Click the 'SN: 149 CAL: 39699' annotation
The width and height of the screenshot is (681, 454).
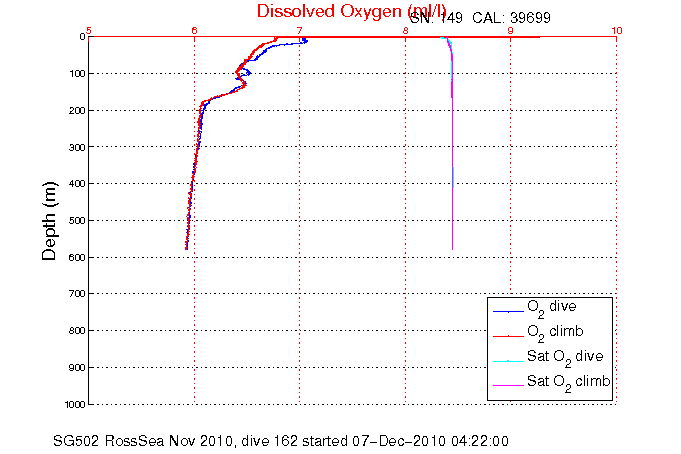click(x=480, y=18)
